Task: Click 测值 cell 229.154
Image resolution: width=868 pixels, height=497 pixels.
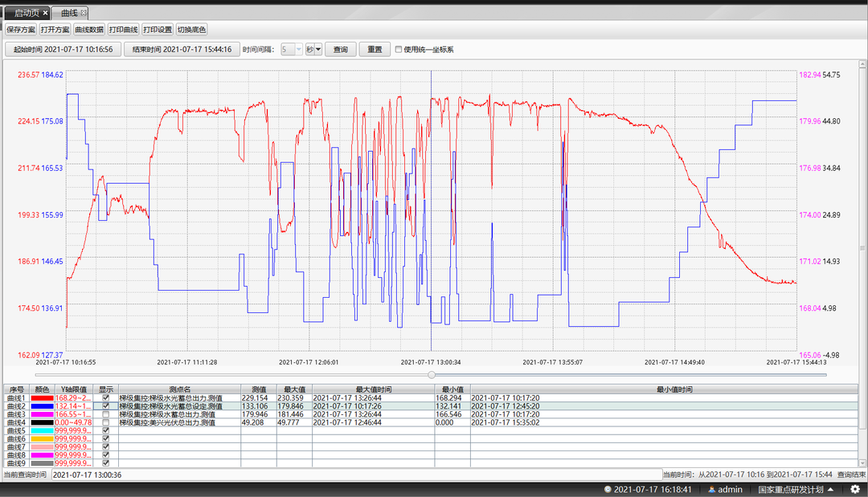Action: tap(259, 398)
